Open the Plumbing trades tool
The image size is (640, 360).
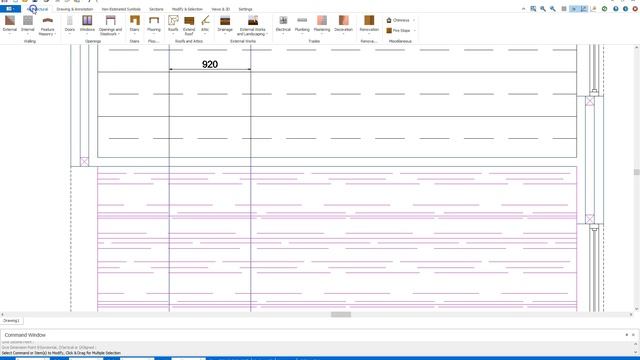click(x=302, y=24)
